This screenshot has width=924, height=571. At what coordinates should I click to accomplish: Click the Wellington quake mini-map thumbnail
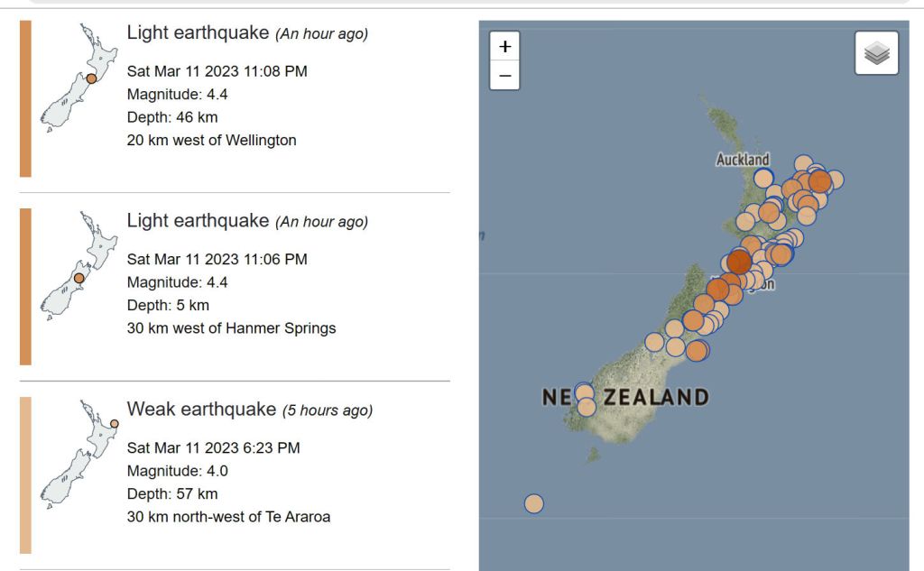point(79,77)
